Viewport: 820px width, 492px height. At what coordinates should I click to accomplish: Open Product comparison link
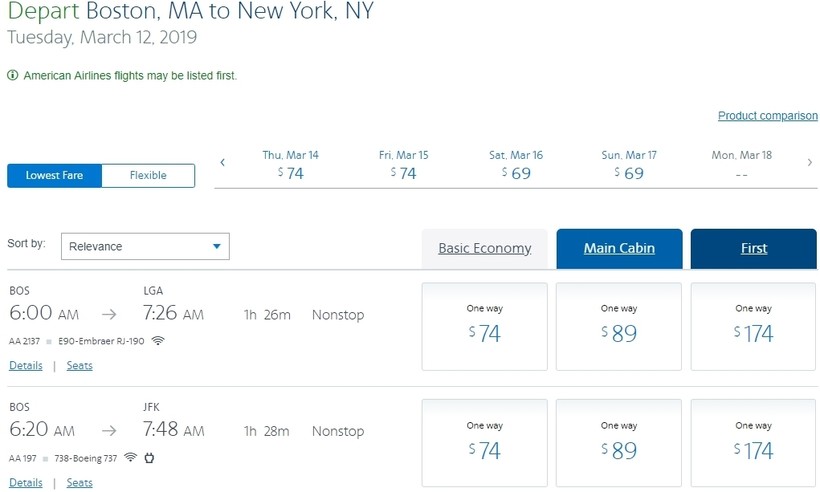(x=768, y=116)
